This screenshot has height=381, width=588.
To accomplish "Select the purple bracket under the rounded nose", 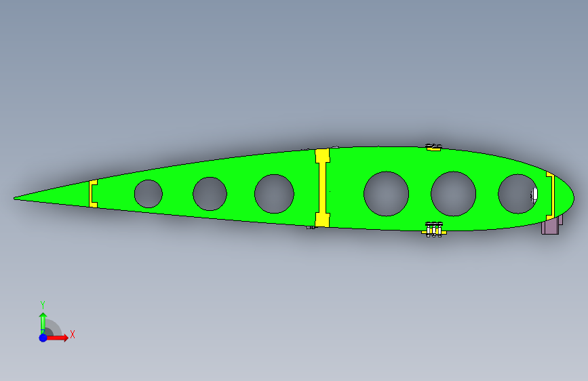I will [x=551, y=226].
